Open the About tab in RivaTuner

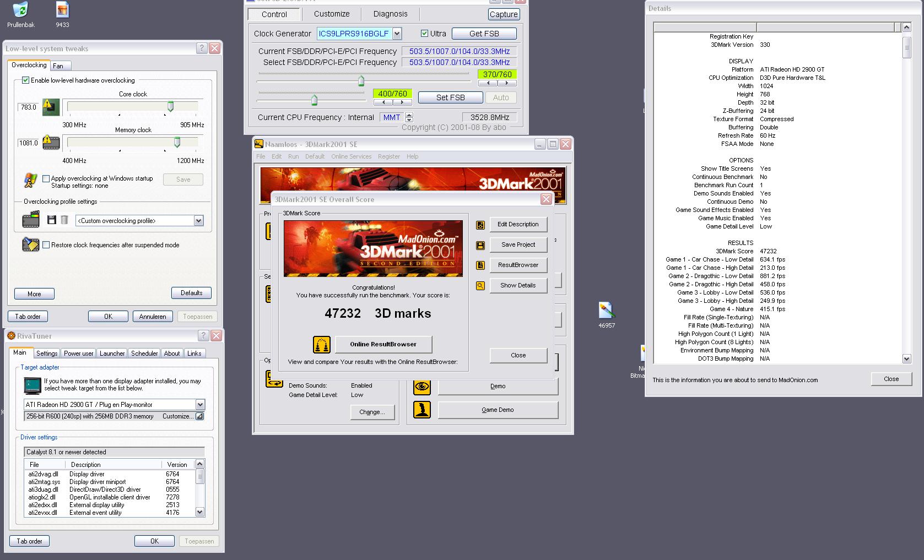pyautogui.click(x=172, y=354)
